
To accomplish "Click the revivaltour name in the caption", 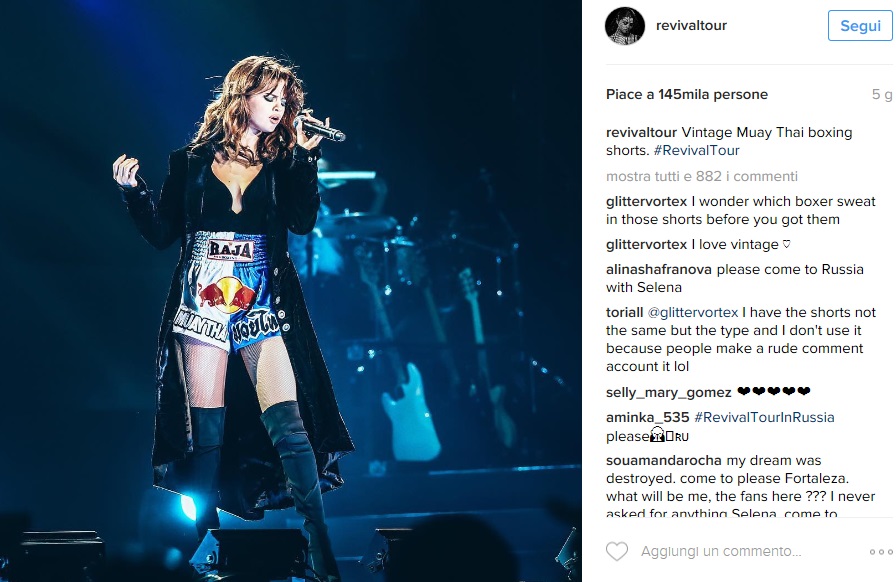I will click(x=641, y=132).
